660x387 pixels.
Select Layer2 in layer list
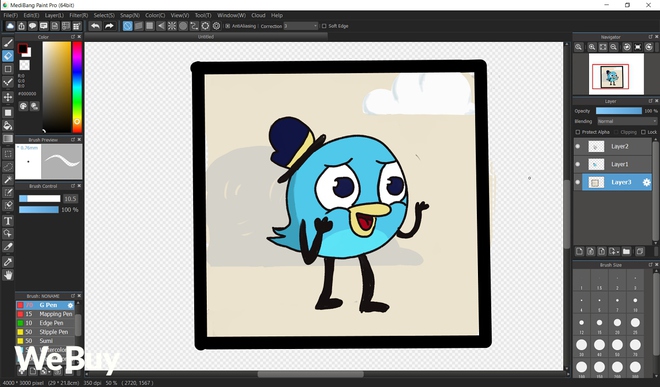coord(613,147)
